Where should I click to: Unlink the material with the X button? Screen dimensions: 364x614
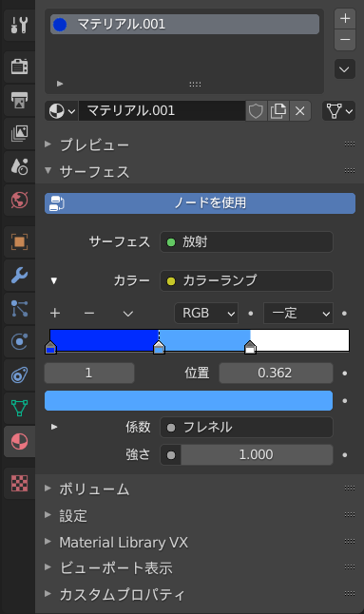point(299,111)
